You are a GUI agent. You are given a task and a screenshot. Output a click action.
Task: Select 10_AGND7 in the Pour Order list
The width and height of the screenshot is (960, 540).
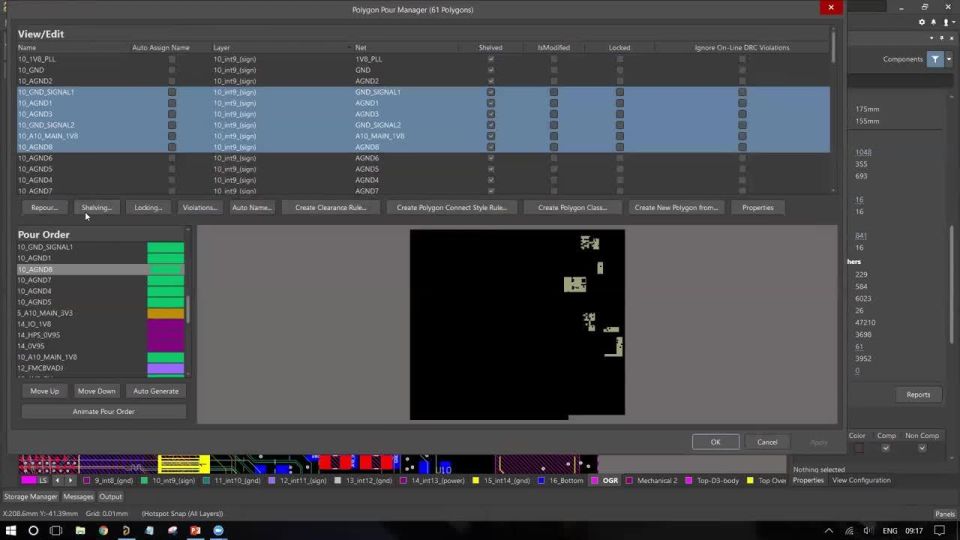click(35, 280)
